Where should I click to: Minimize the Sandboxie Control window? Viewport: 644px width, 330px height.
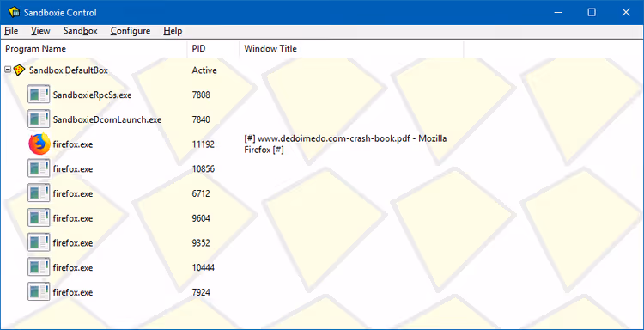558,12
